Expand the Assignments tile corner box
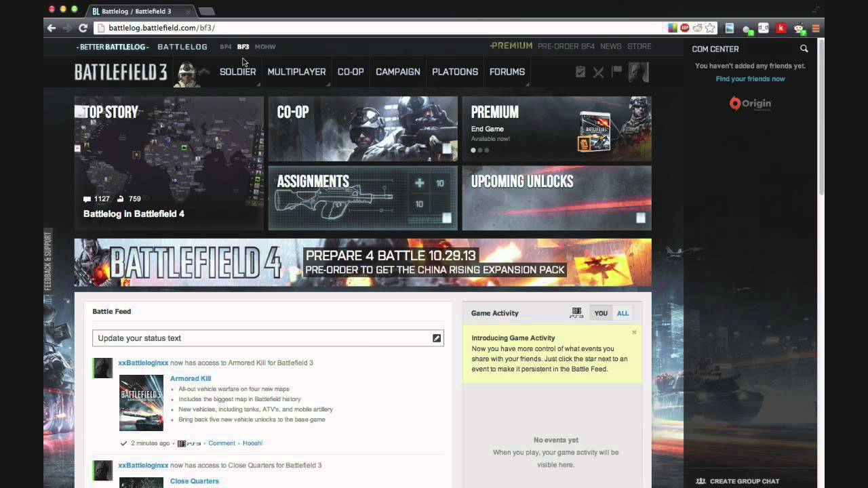This screenshot has width=868, height=488. [x=447, y=218]
